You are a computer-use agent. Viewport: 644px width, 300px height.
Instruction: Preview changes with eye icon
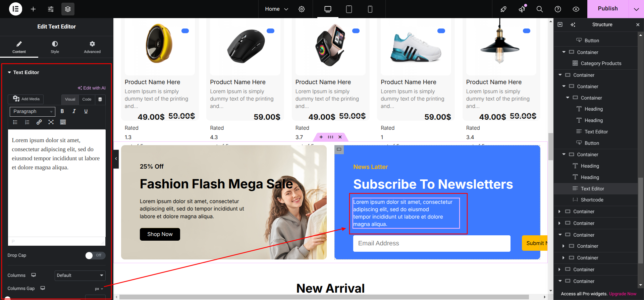(x=576, y=9)
